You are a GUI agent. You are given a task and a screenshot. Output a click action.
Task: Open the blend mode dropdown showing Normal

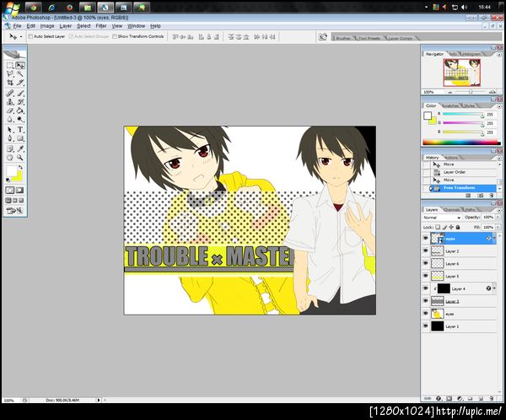click(x=441, y=218)
